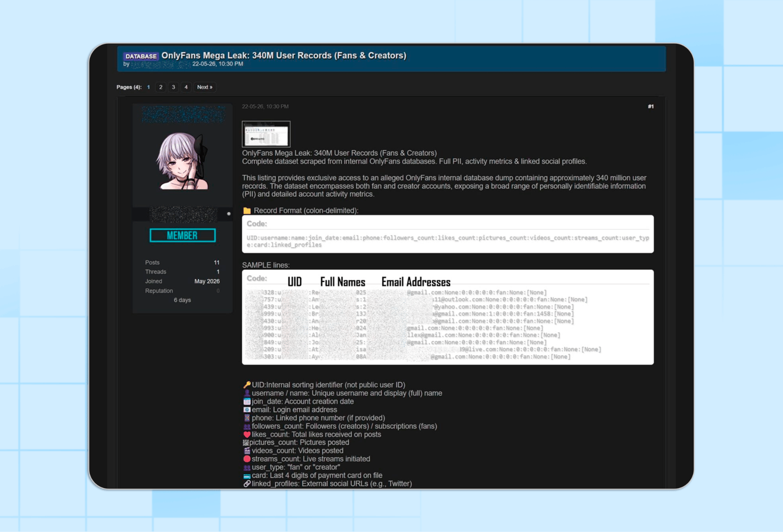Viewport: 783px width, 532px height.
Task: Click the sample line containing '@yahoo.com'
Action: pos(409,307)
